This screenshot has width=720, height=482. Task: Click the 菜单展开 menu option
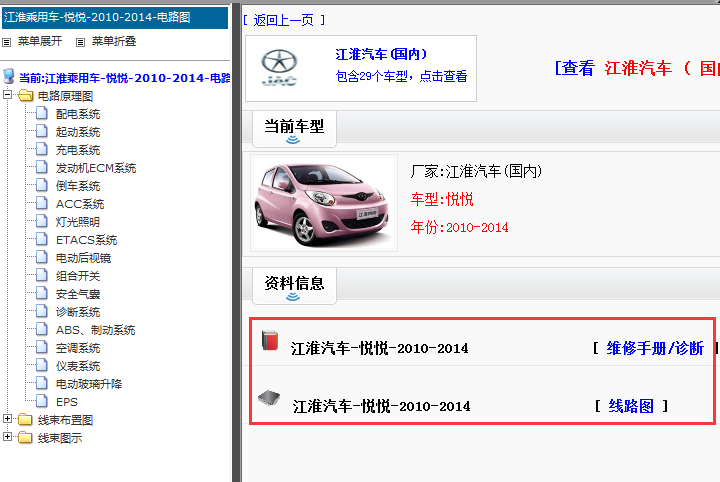coord(40,41)
